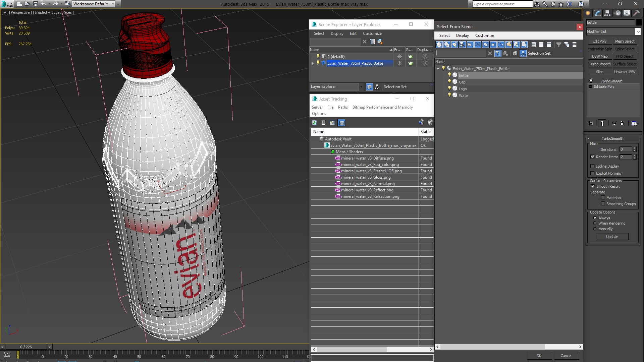Viewport: 644px width, 362px height.
Task: Select the Always update option
Action: pos(595,218)
